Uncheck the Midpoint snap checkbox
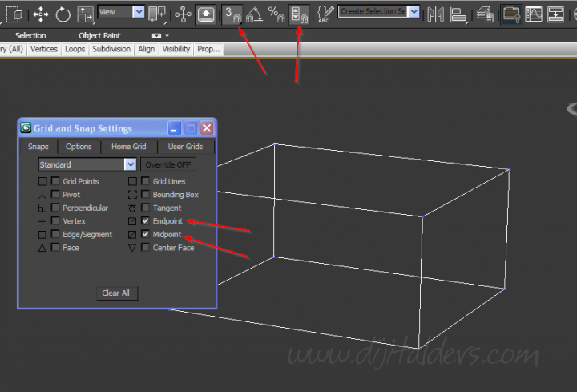 coord(145,235)
